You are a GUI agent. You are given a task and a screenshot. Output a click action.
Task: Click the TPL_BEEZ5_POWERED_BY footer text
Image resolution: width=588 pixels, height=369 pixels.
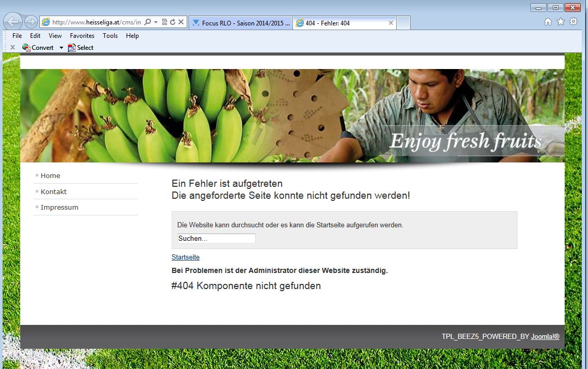tap(485, 337)
